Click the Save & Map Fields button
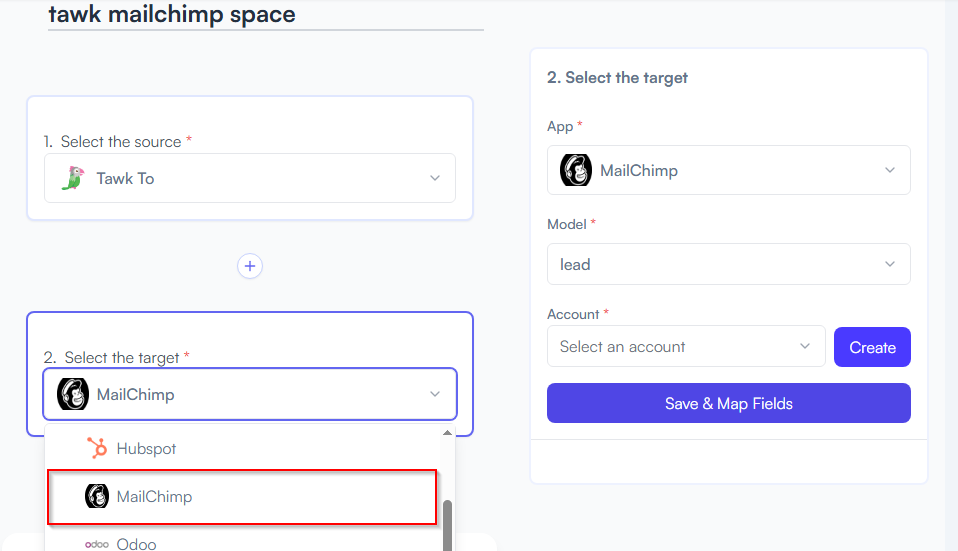The width and height of the screenshot is (958, 551). 728,403
